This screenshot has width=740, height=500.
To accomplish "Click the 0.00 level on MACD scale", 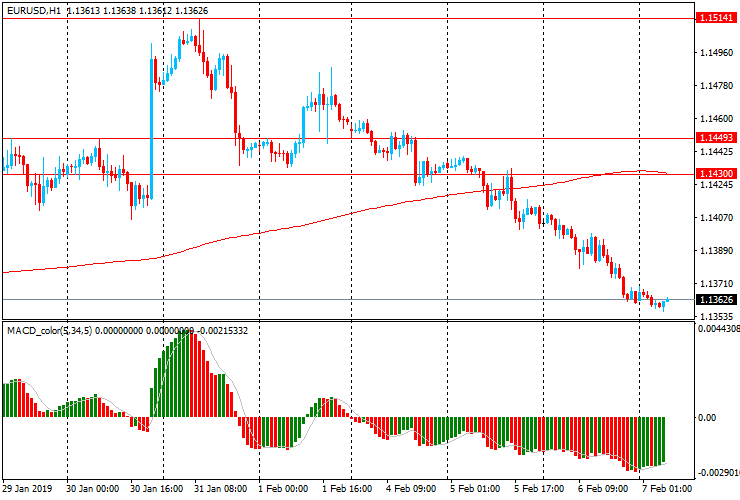I will (x=706, y=418).
